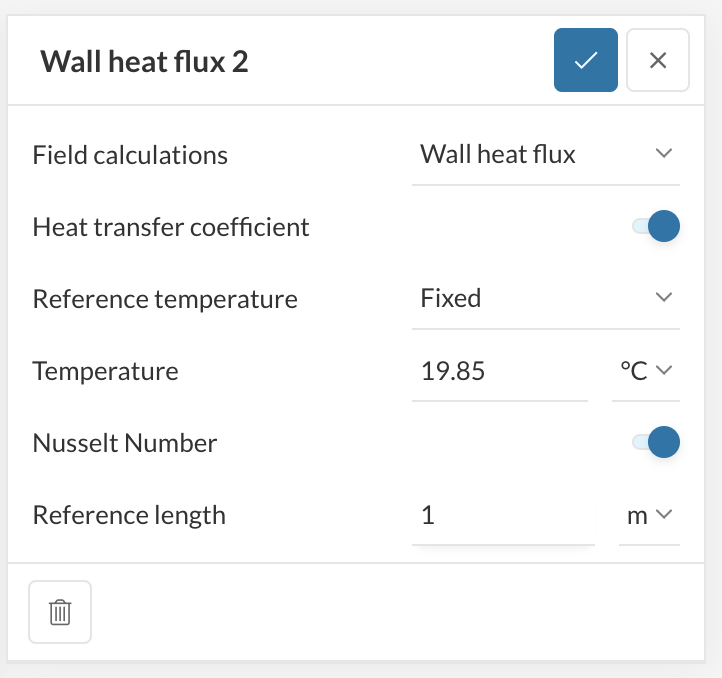Click the 'Reference length' label
Image resolution: width=722 pixels, height=678 pixels.
point(129,515)
